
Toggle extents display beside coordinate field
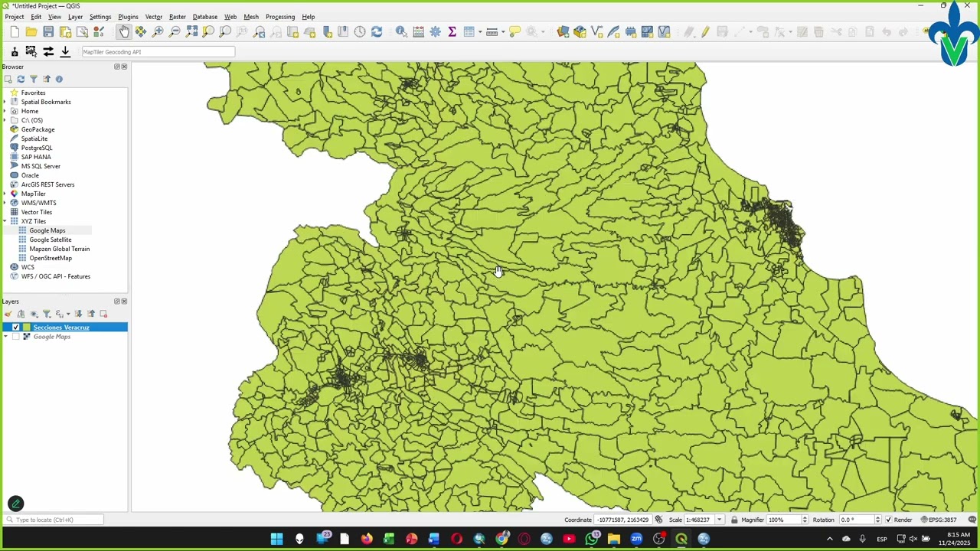point(658,520)
